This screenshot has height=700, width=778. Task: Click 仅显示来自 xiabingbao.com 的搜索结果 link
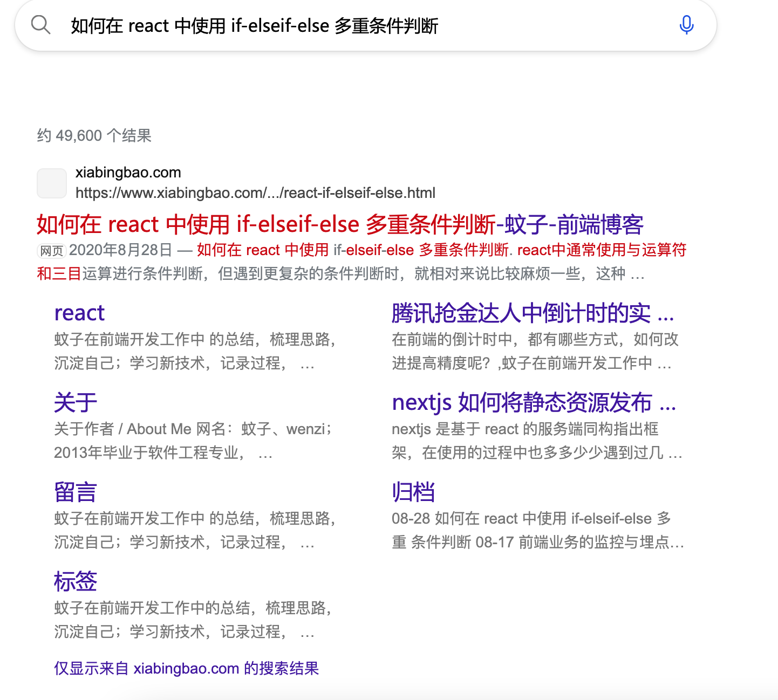tap(186, 669)
